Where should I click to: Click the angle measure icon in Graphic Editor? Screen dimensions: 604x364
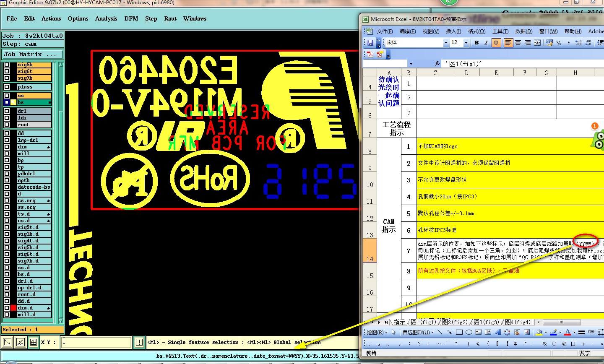click(x=20, y=342)
